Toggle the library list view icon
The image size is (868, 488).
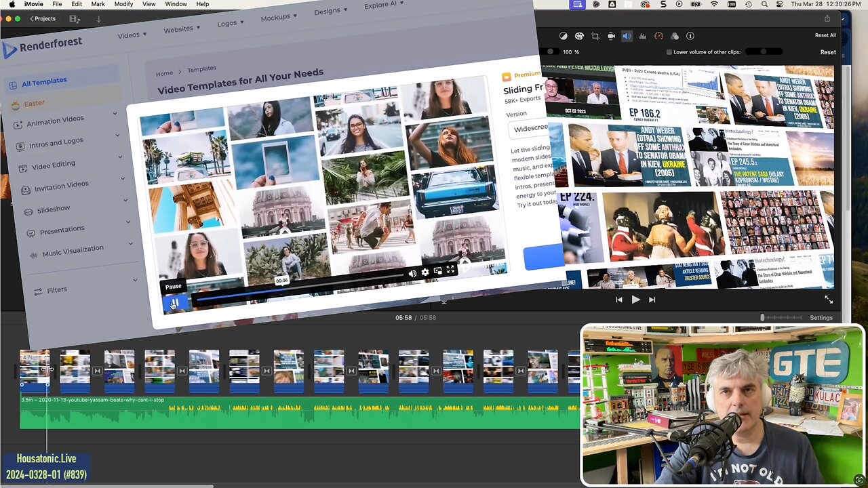coord(75,19)
